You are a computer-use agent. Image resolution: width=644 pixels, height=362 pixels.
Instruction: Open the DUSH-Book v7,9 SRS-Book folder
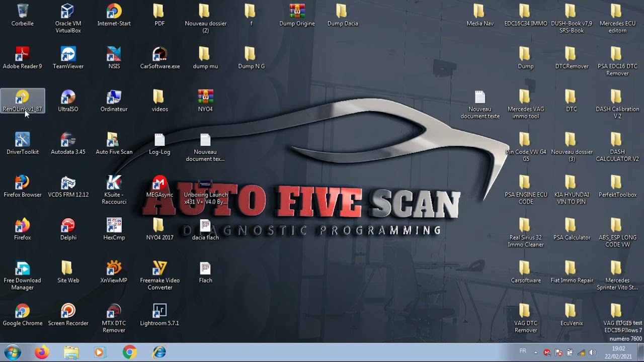point(572,19)
